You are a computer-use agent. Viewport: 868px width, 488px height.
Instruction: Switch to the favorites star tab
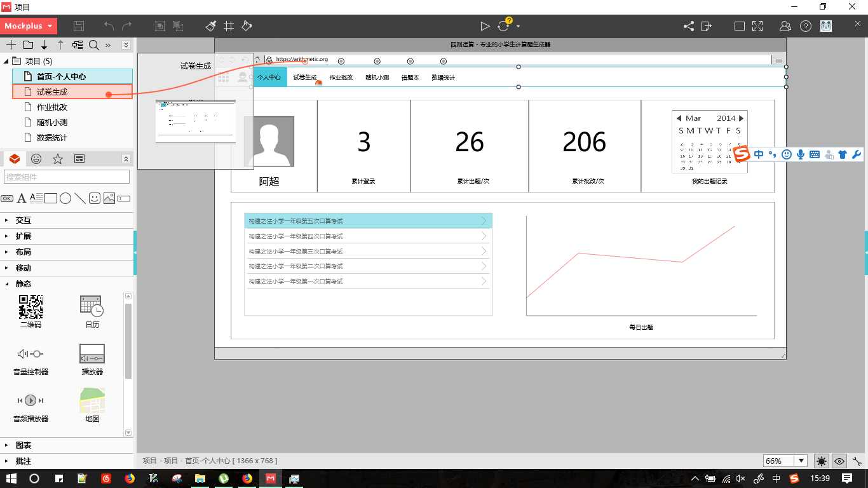(58, 159)
